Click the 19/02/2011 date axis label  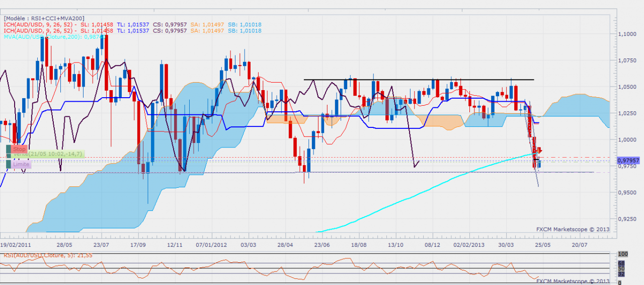pos(15,244)
